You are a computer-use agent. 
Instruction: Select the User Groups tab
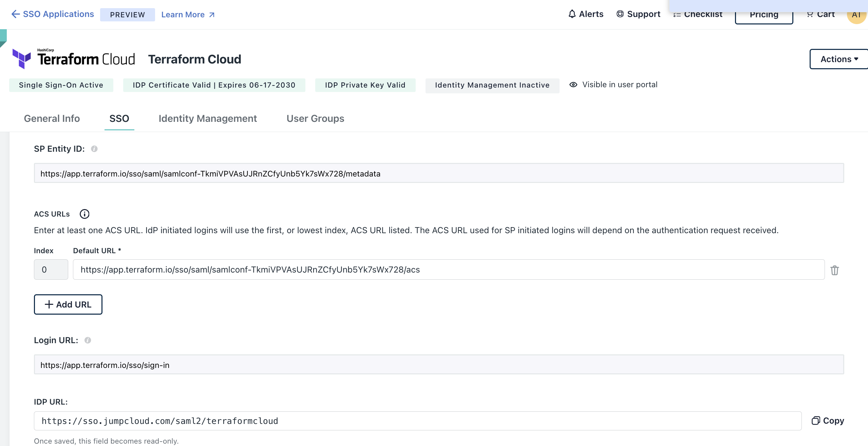315,118
